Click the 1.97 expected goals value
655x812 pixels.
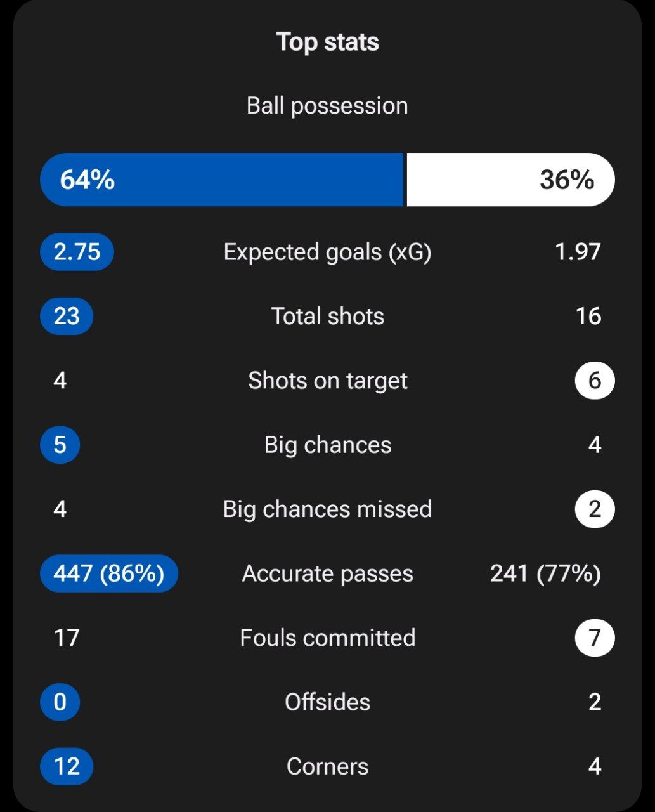[x=578, y=252]
